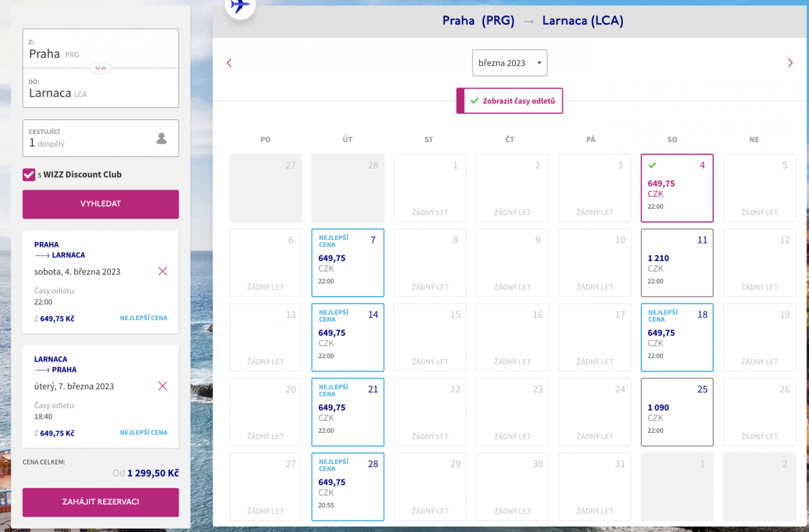The height and width of the screenshot is (532, 809).
Task: Open the Cestující passengers selector
Action: (100, 138)
